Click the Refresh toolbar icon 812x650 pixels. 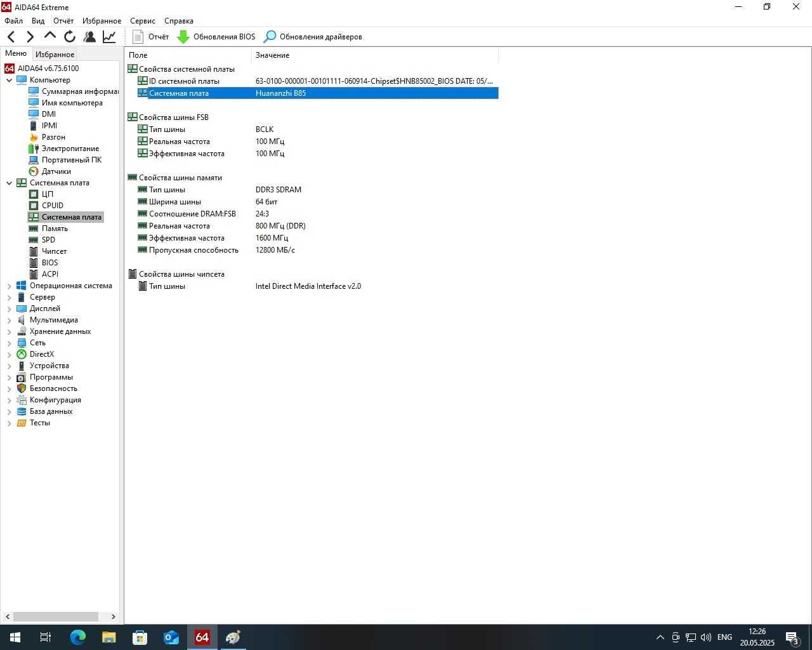click(x=70, y=37)
